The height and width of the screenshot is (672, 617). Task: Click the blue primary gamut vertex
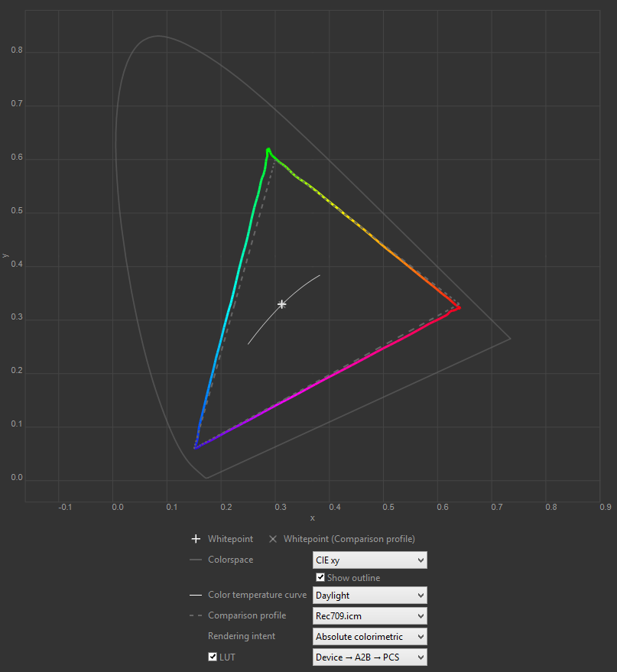coord(195,447)
